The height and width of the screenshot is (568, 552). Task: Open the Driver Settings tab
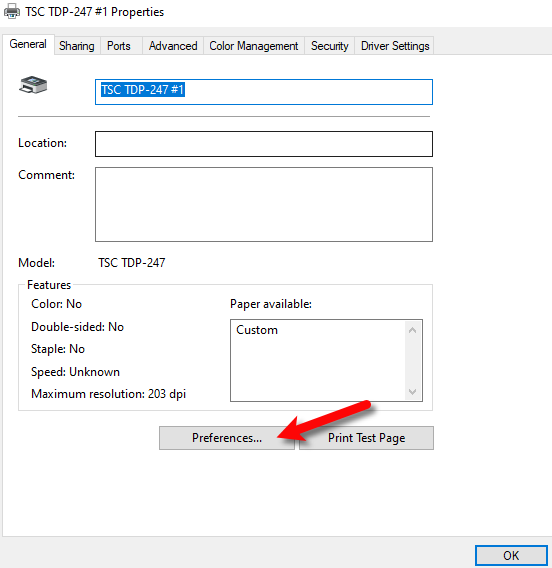tap(395, 46)
